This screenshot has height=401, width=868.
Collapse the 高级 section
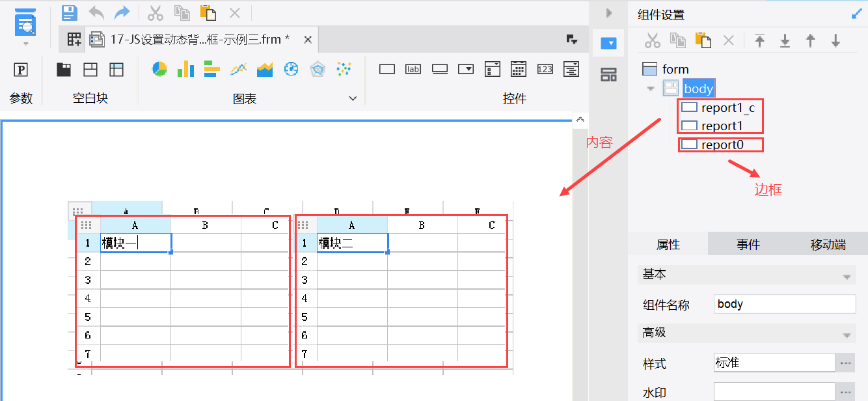pyautogui.click(x=847, y=335)
